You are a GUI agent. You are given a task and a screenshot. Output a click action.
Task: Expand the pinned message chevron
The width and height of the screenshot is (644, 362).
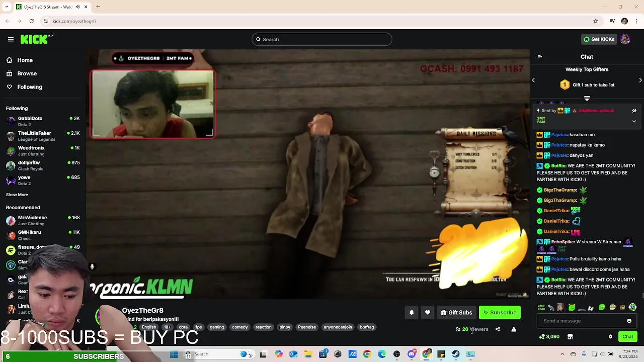[634, 121]
